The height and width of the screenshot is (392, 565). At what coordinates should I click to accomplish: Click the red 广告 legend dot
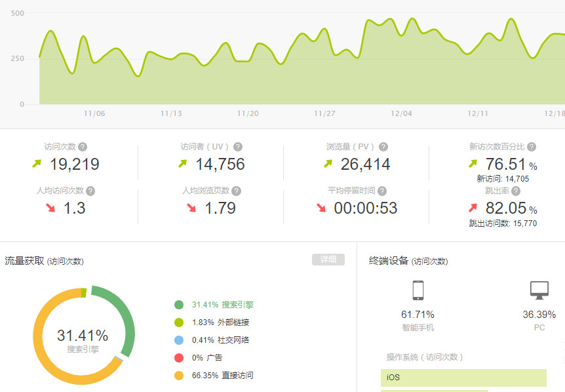pos(179,358)
